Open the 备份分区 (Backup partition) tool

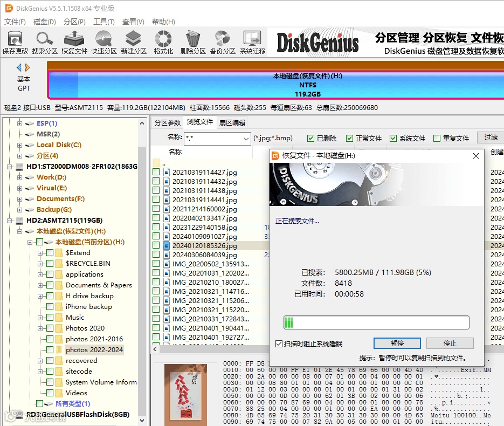pyautogui.click(x=223, y=43)
